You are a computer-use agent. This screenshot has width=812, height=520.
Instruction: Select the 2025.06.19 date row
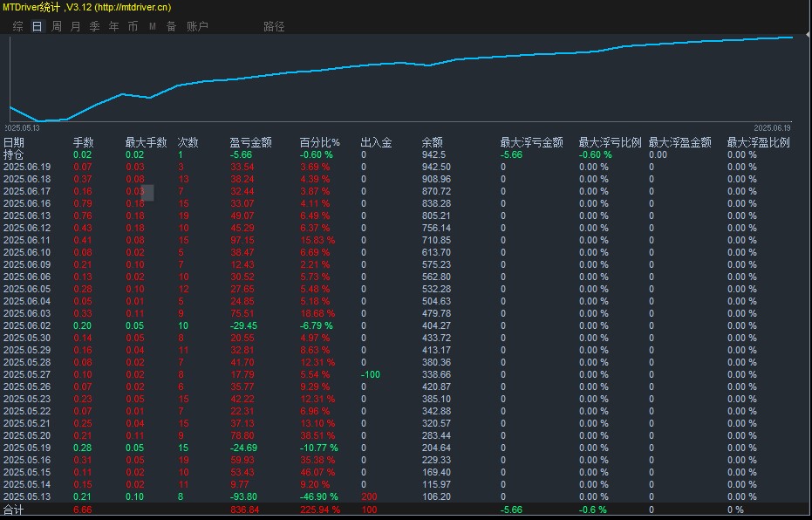pyautogui.click(x=27, y=167)
